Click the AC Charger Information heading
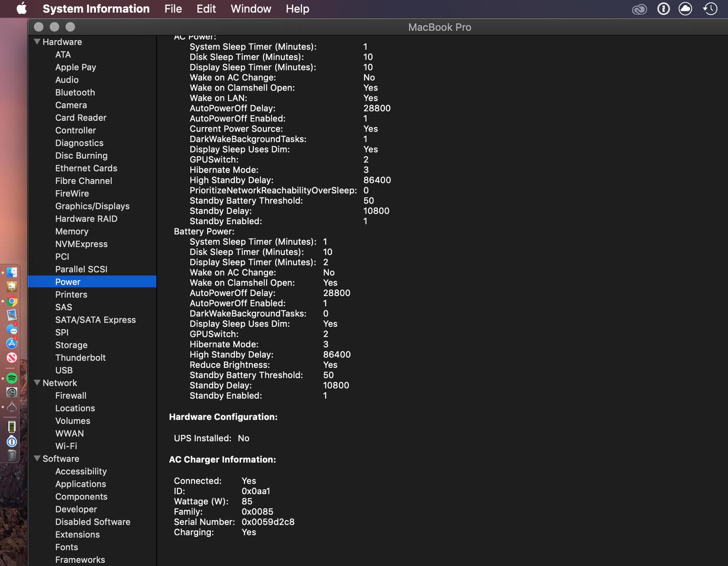The width and height of the screenshot is (728, 566). [222, 459]
